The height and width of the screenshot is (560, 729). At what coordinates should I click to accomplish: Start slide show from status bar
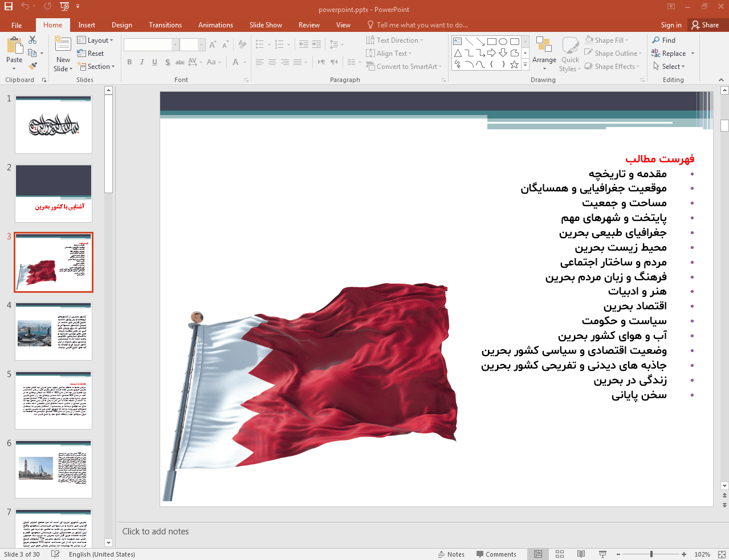click(x=602, y=554)
